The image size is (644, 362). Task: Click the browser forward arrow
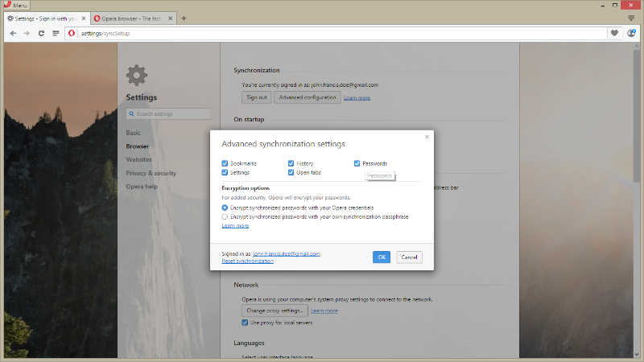tap(27, 33)
